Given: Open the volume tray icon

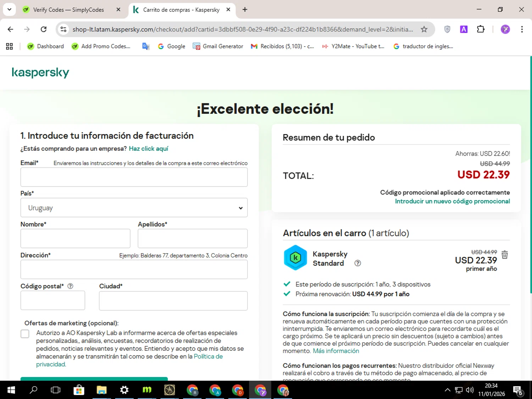Looking at the screenshot, I should [x=470, y=390].
